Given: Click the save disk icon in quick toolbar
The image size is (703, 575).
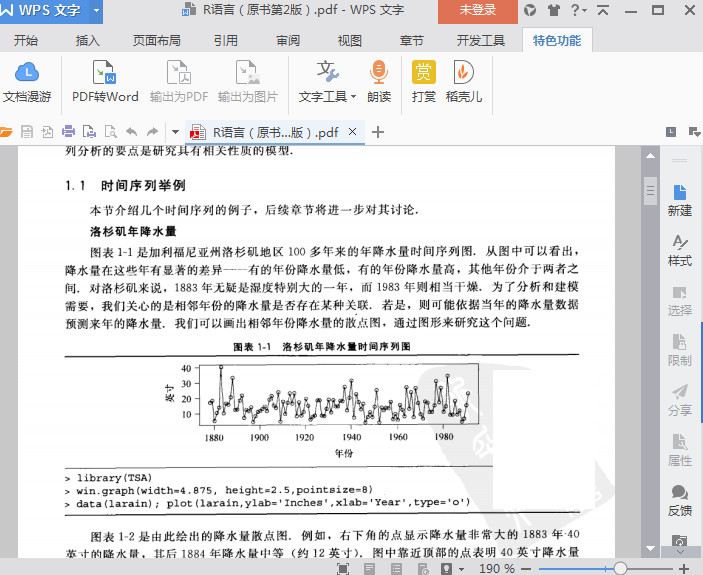Looking at the screenshot, I should [27, 132].
